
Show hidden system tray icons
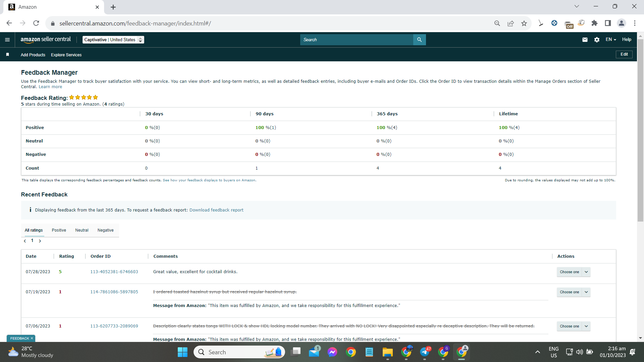point(537,352)
